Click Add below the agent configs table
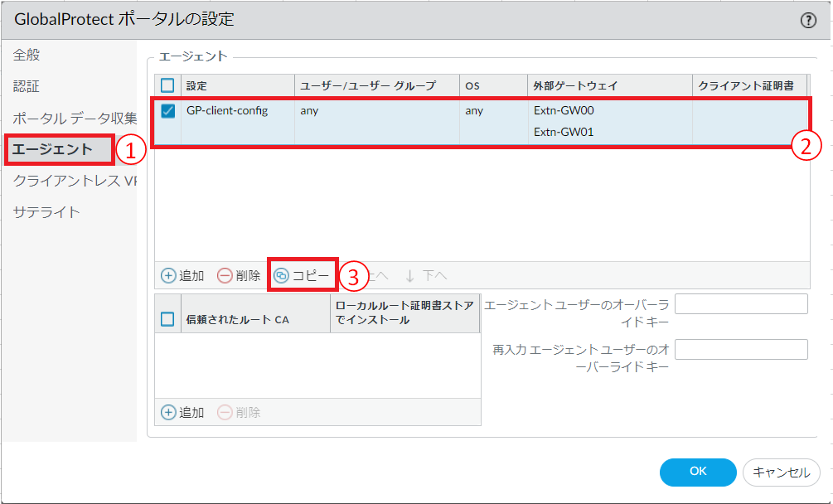Viewport: 833px width, 504px height. 182,276
